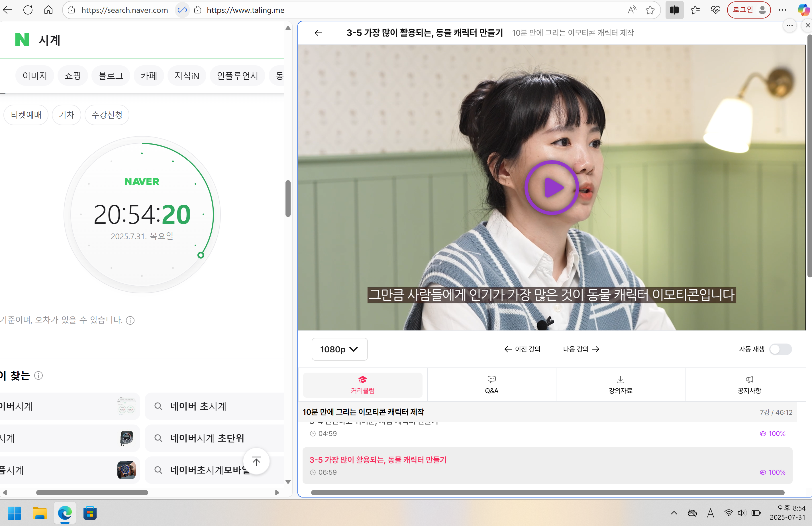
Task: Switch to the 지식iN tab
Action: pyautogui.click(x=187, y=76)
